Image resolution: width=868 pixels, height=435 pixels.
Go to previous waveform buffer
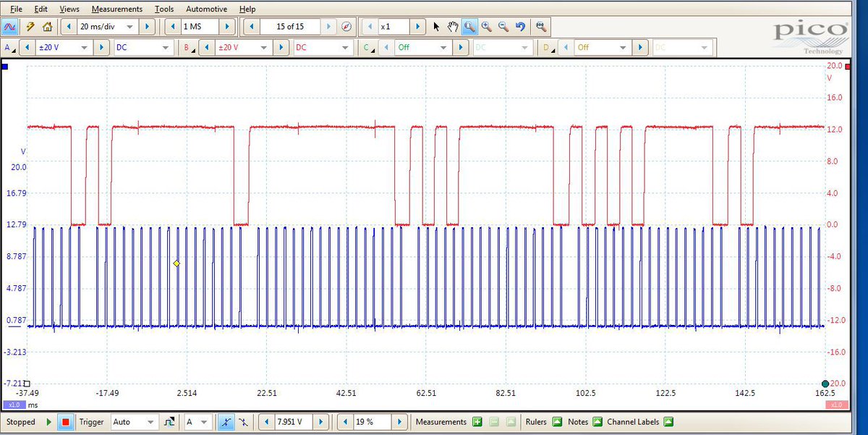(x=252, y=27)
